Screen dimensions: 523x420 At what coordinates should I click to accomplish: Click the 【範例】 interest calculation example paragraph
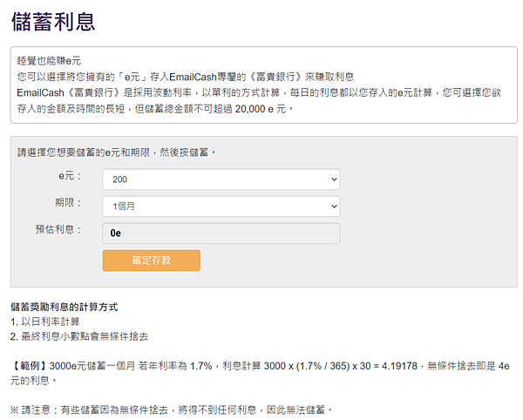[260, 373]
